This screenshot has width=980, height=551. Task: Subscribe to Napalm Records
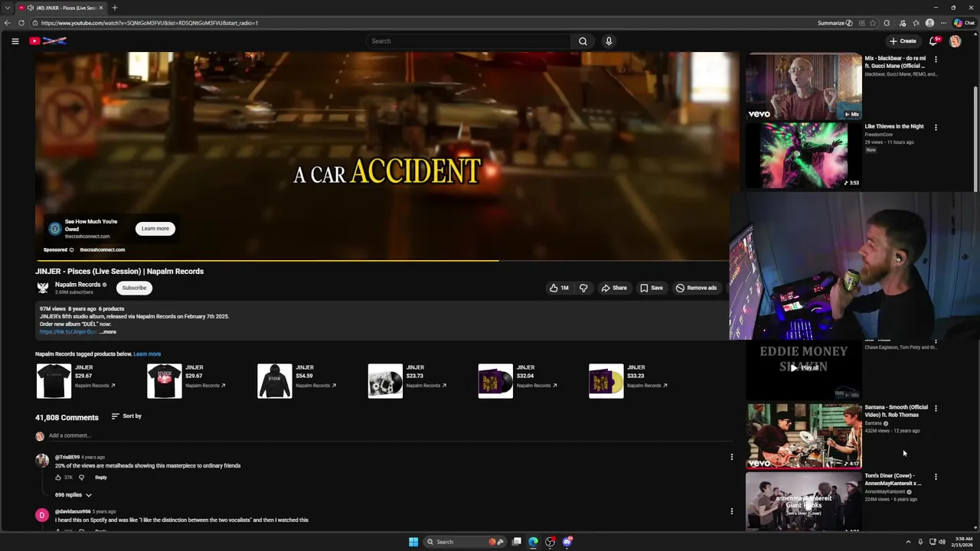click(x=134, y=288)
